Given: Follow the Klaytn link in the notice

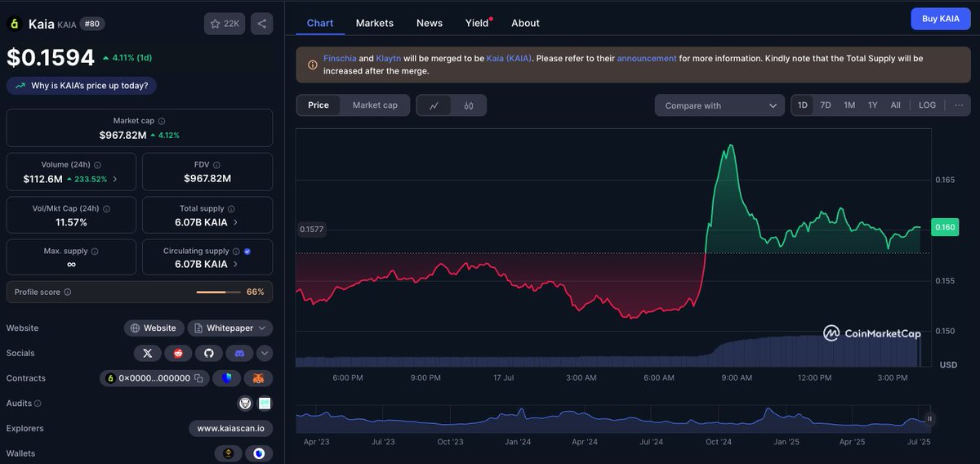Looking at the screenshot, I should click(x=389, y=59).
